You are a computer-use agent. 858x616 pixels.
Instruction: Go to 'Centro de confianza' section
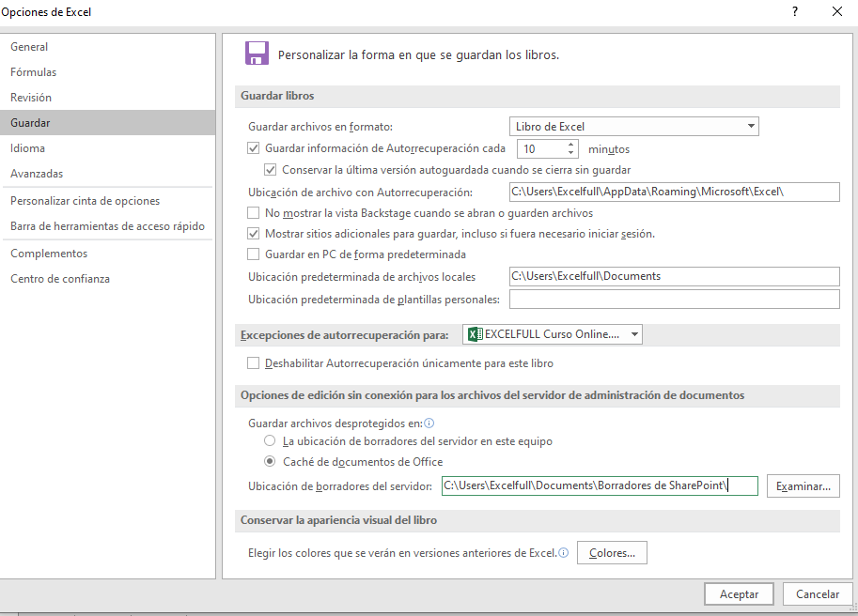pyautogui.click(x=60, y=279)
